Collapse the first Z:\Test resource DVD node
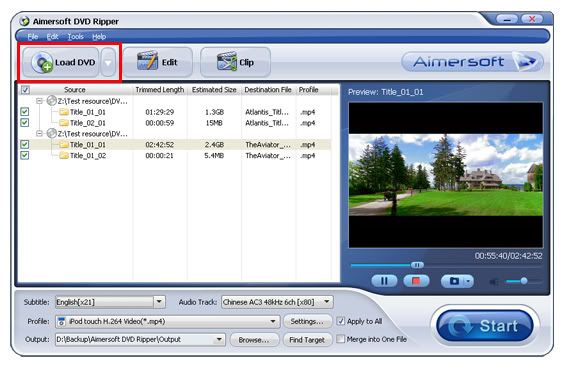 tap(40, 101)
